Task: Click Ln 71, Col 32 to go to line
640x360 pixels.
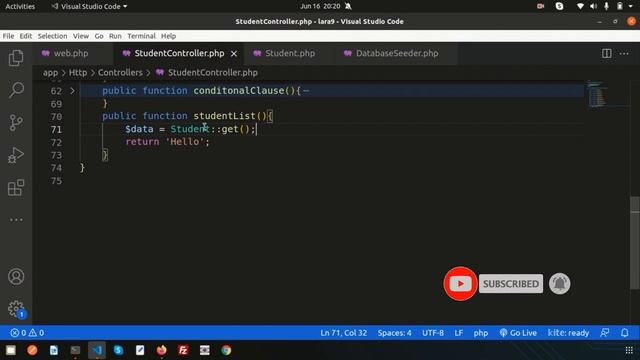Action: 343,333
